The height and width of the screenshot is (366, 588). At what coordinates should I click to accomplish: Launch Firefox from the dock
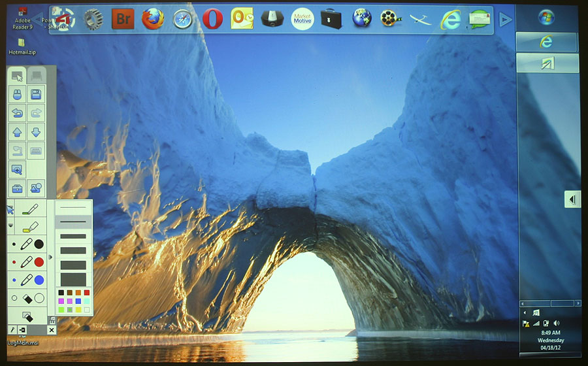pos(153,19)
